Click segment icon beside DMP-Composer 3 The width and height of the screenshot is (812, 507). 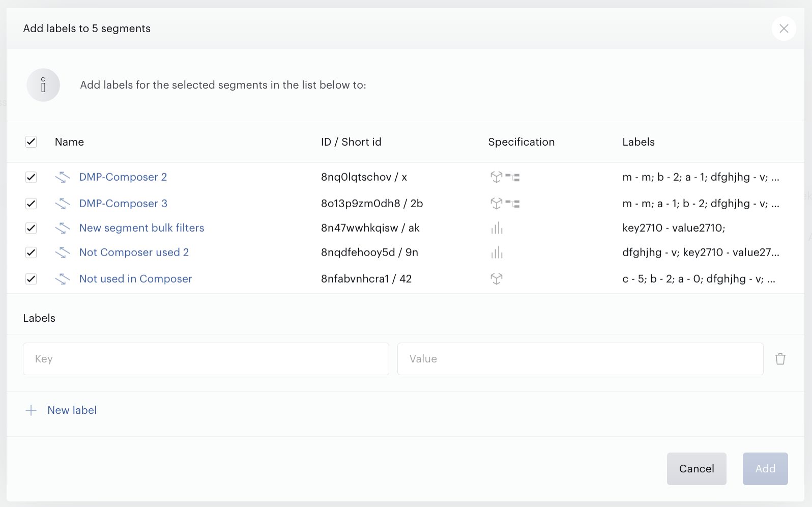(x=63, y=204)
